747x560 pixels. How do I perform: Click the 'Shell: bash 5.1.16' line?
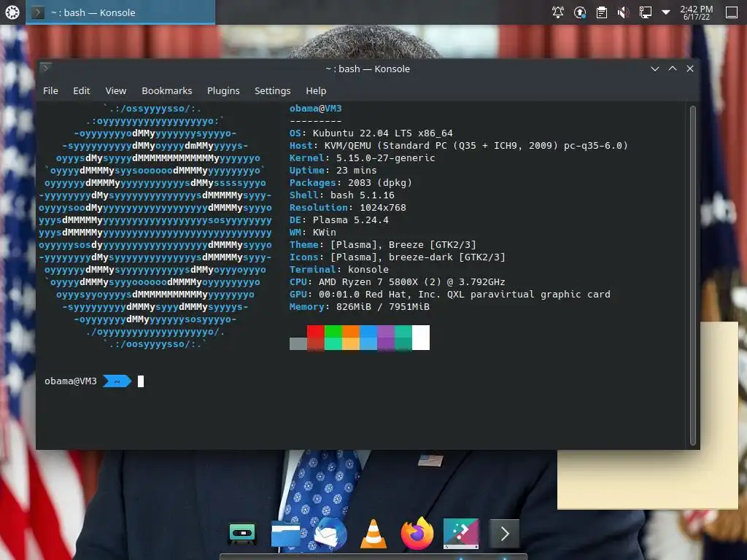click(342, 195)
